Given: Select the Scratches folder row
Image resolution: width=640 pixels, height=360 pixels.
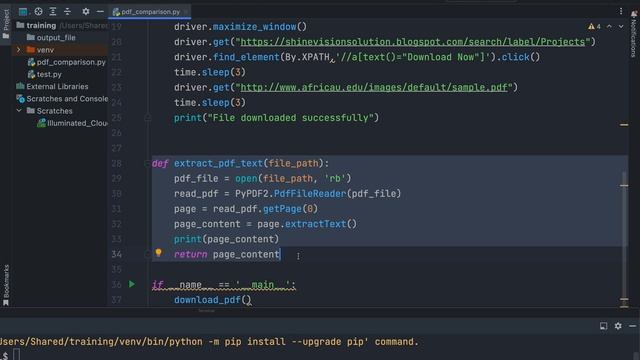Looking at the screenshot, I should (x=54, y=111).
